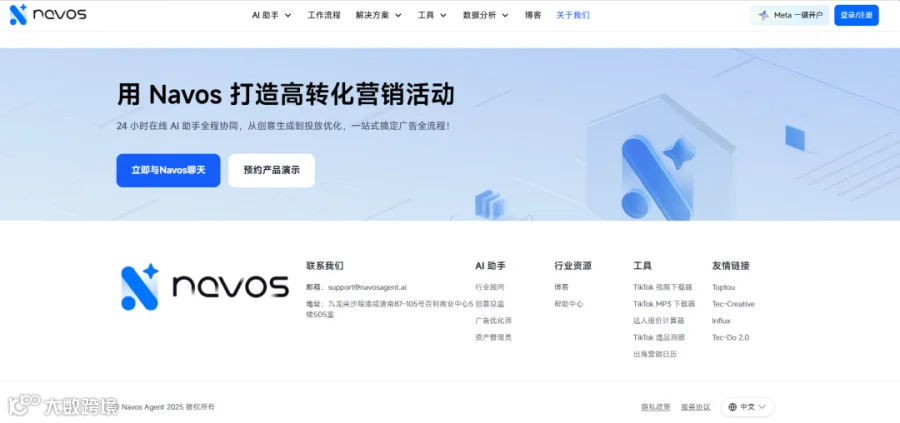Click the large Navos logo in the footer
The height and width of the screenshot is (423, 900).
click(x=205, y=288)
